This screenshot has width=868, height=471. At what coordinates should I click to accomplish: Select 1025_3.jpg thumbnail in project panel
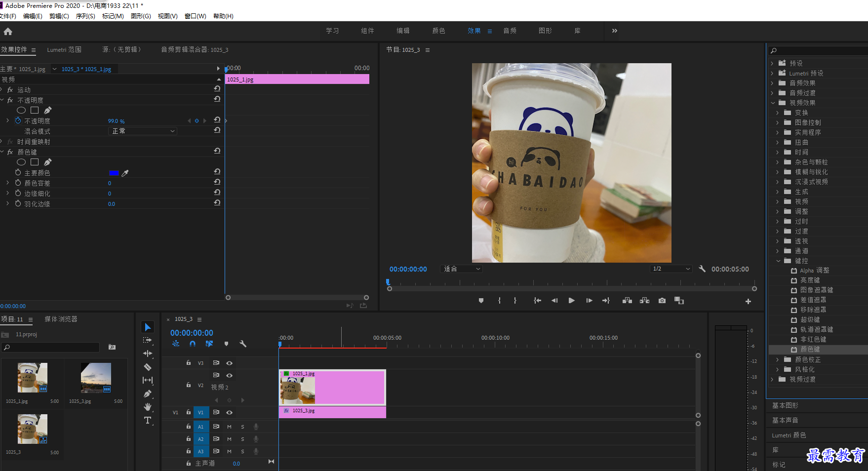coord(96,378)
